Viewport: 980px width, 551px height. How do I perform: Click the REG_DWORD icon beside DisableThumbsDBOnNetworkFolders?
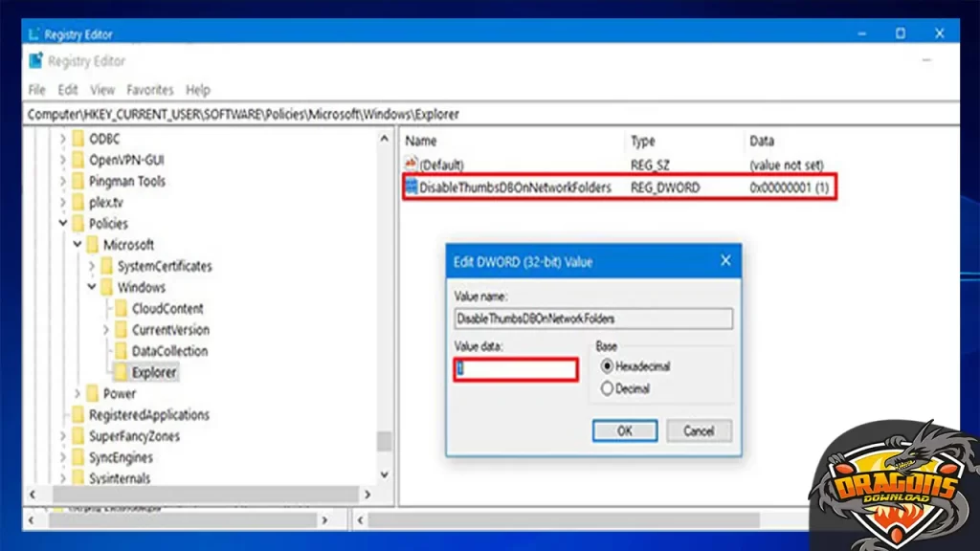[x=413, y=187]
